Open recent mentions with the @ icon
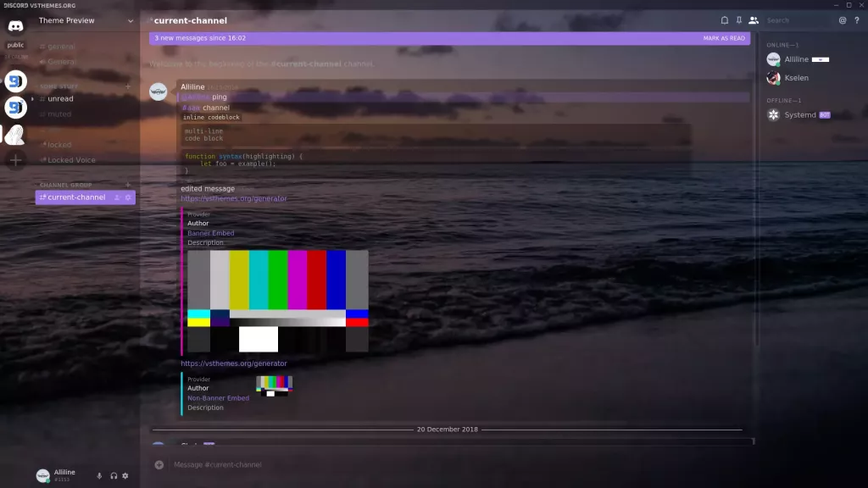 tap(842, 19)
